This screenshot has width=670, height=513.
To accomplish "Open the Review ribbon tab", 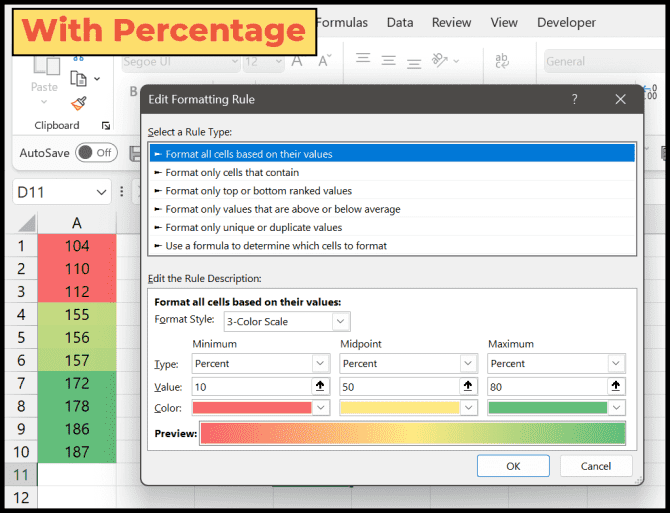I will pos(451,22).
